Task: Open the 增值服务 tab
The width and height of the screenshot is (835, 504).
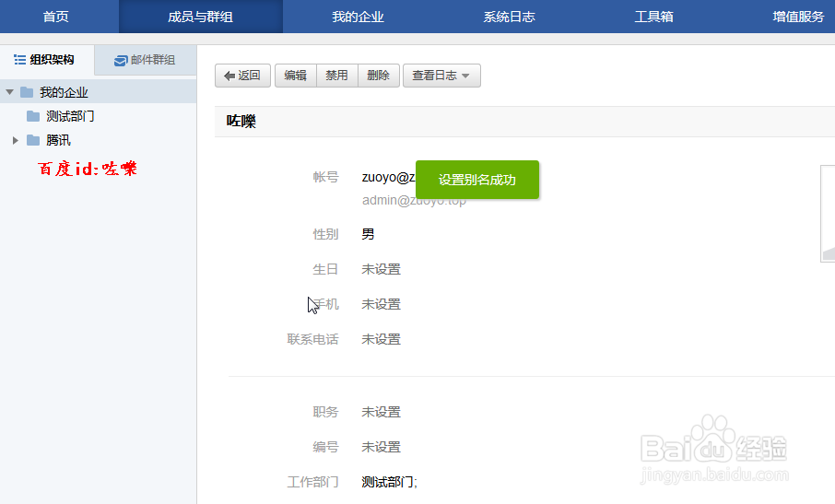Action: coord(798,17)
